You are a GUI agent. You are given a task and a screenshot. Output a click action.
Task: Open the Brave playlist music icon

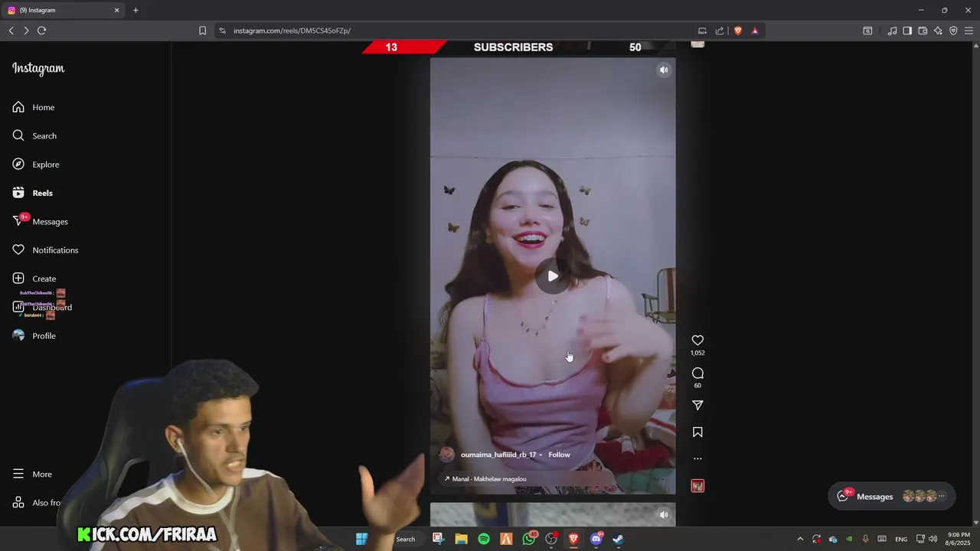pyautogui.click(x=892, y=31)
